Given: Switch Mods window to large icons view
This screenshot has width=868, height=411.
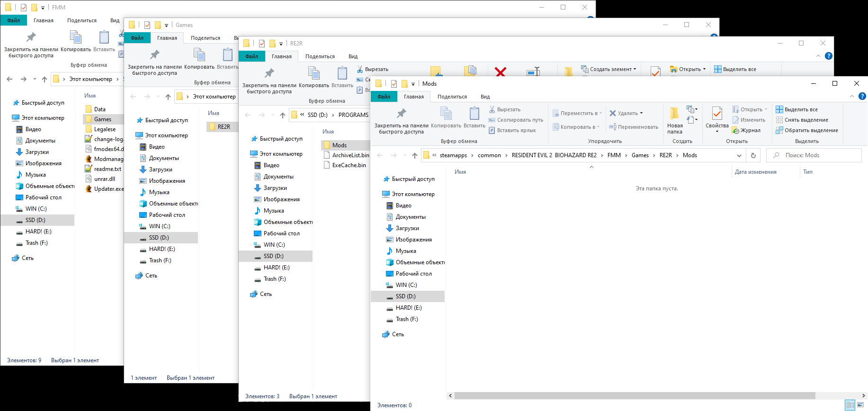Looking at the screenshot, I should tap(861, 405).
